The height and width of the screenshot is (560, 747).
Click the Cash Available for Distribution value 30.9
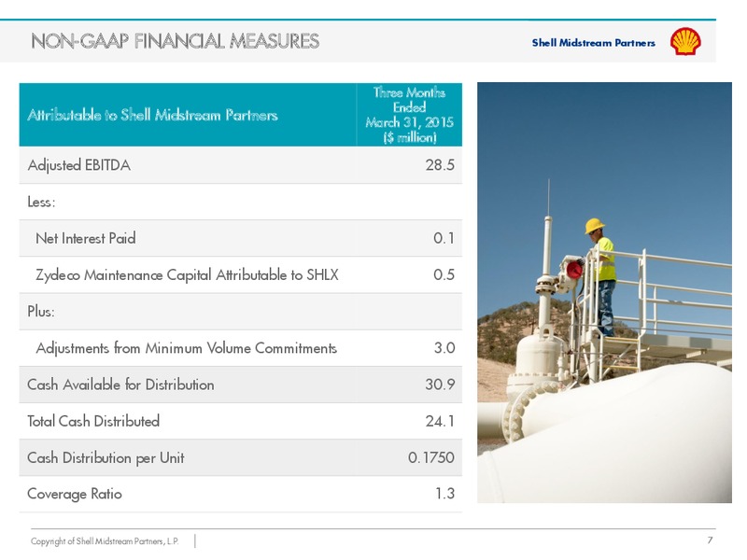pyautogui.click(x=440, y=385)
